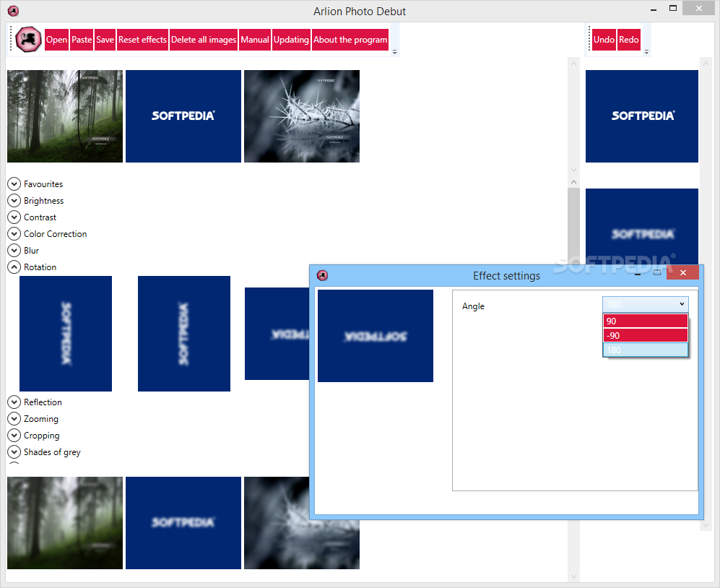Click the blurred Softpedia history thumbnail
The width and height of the screenshot is (720, 588).
(x=642, y=227)
